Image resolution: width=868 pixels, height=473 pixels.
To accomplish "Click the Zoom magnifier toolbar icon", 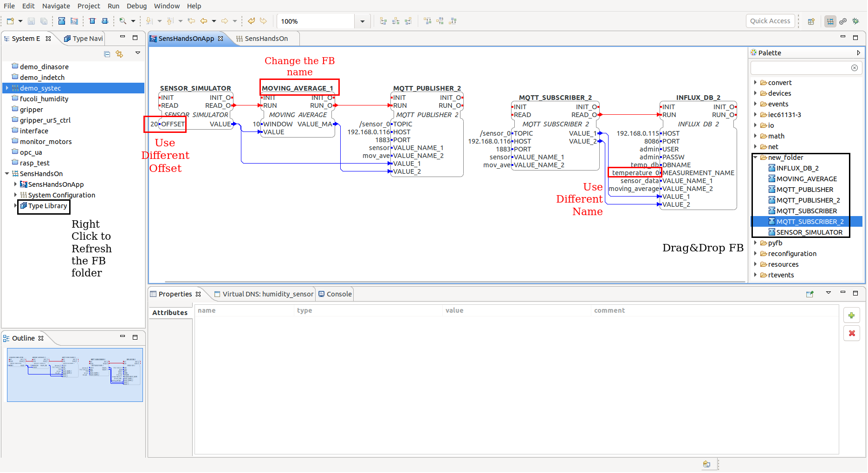I will (x=123, y=21).
